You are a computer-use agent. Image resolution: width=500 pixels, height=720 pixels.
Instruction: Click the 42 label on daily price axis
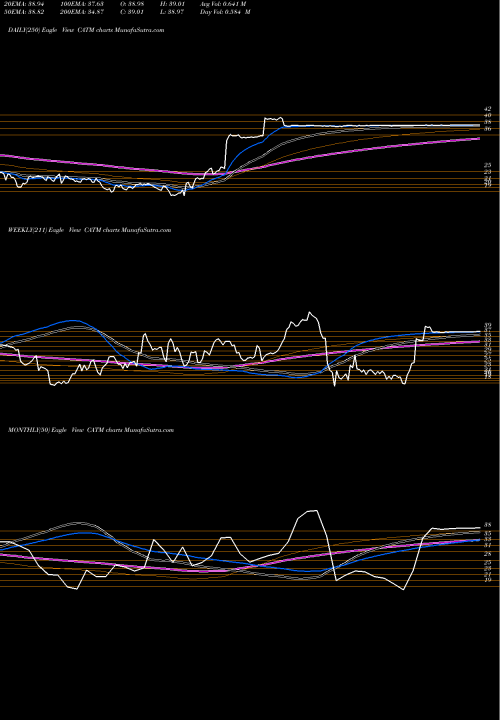tap(487, 109)
